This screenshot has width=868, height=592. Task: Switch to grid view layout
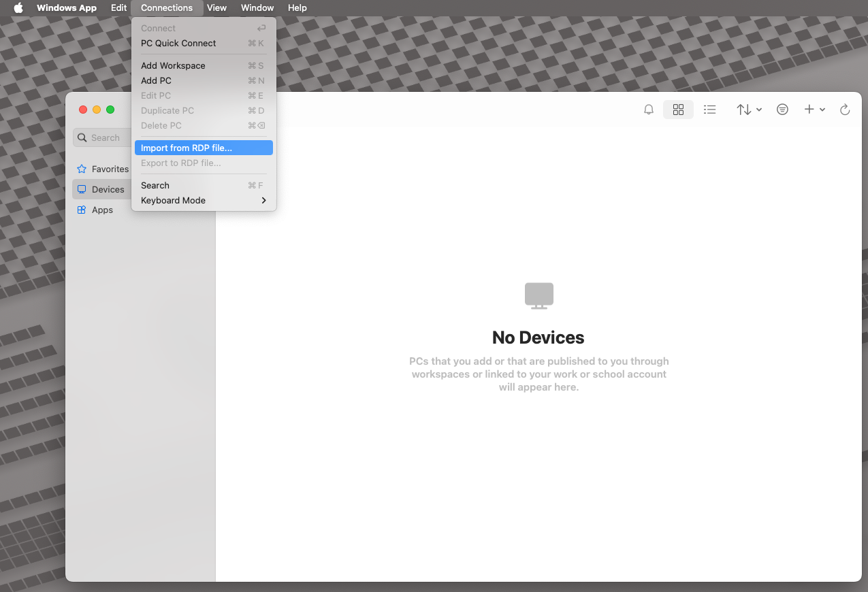tap(678, 110)
